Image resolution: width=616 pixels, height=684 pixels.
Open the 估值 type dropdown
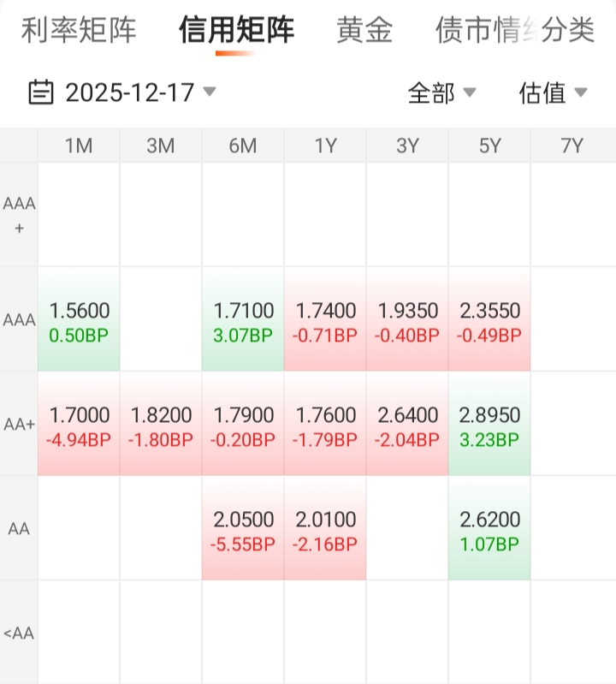(553, 92)
